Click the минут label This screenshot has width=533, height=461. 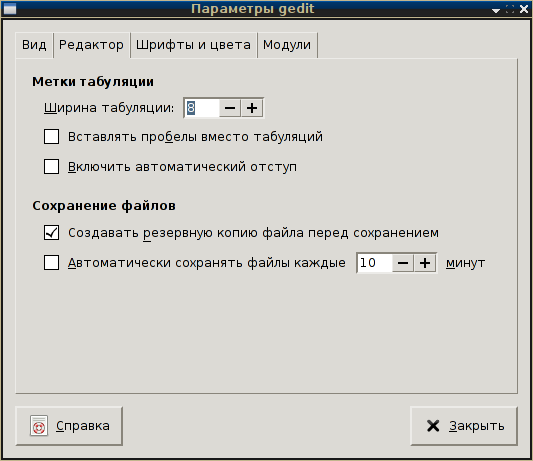pyautogui.click(x=465, y=263)
